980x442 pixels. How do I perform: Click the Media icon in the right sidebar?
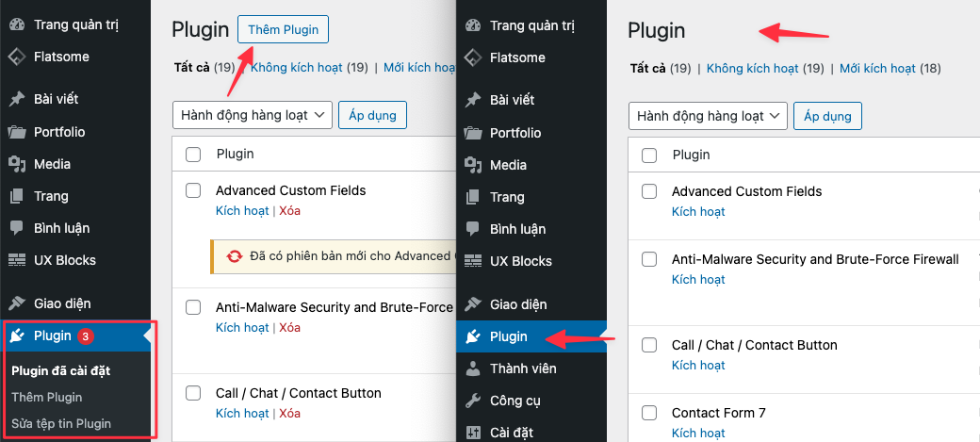473,165
